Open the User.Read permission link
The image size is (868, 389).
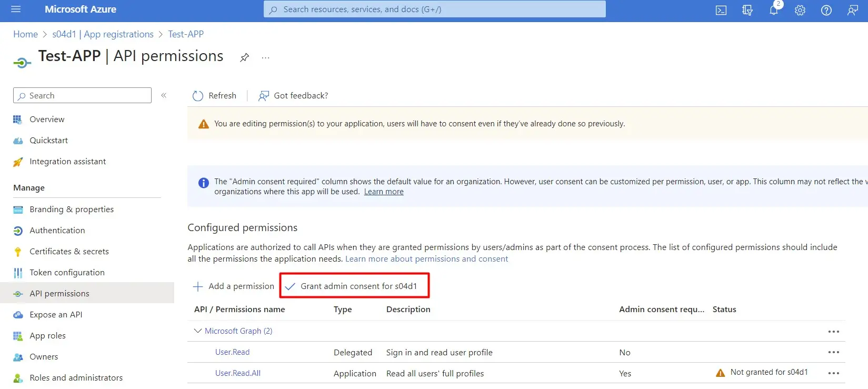tap(232, 352)
